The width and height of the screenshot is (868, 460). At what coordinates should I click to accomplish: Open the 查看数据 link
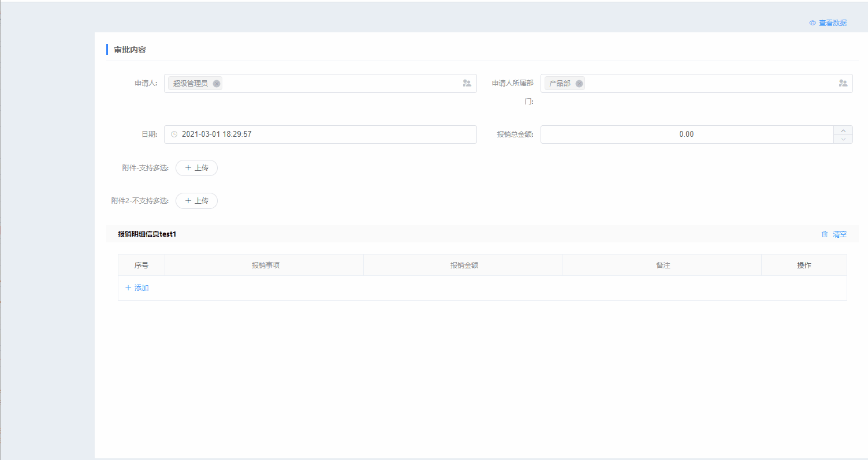[x=832, y=23]
